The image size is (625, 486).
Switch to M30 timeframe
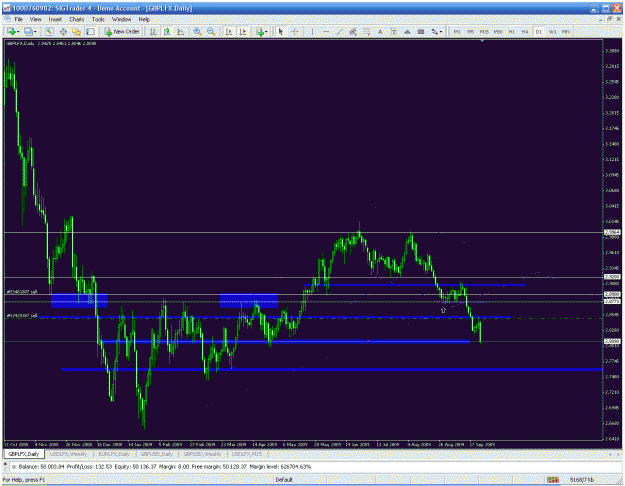498,31
